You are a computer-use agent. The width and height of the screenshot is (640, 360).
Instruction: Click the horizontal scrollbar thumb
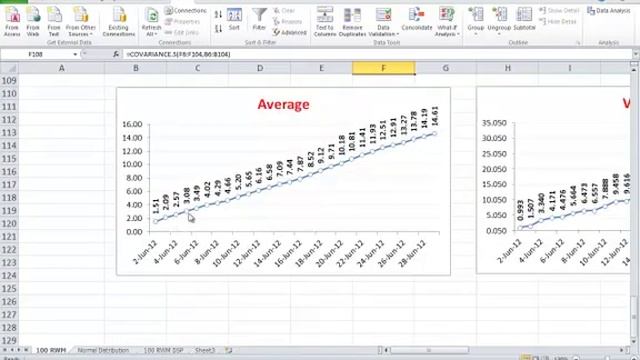(x=429, y=350)
